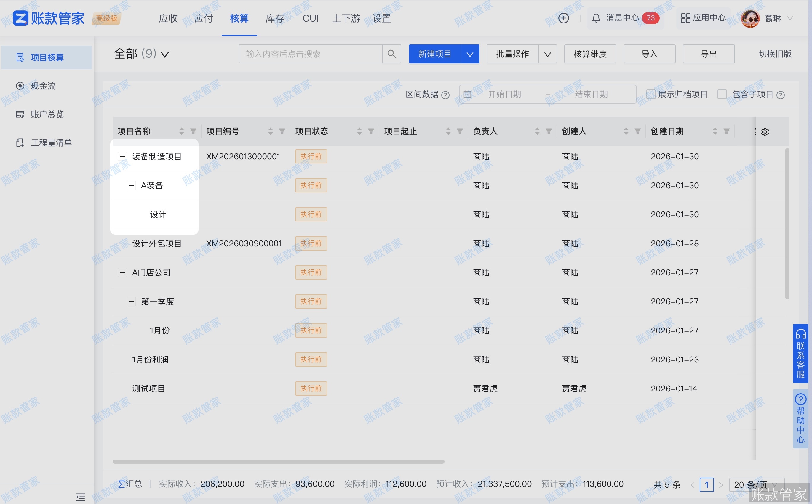Screen dimensions: 812x504
Task: Click help icon next to 区间数据
Action: pos(445,95)
